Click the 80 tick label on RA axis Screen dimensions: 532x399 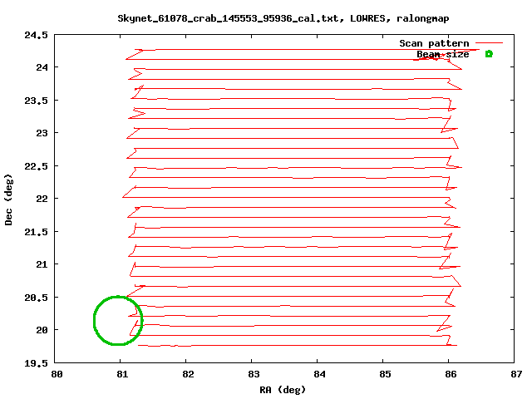pos(56,375)
